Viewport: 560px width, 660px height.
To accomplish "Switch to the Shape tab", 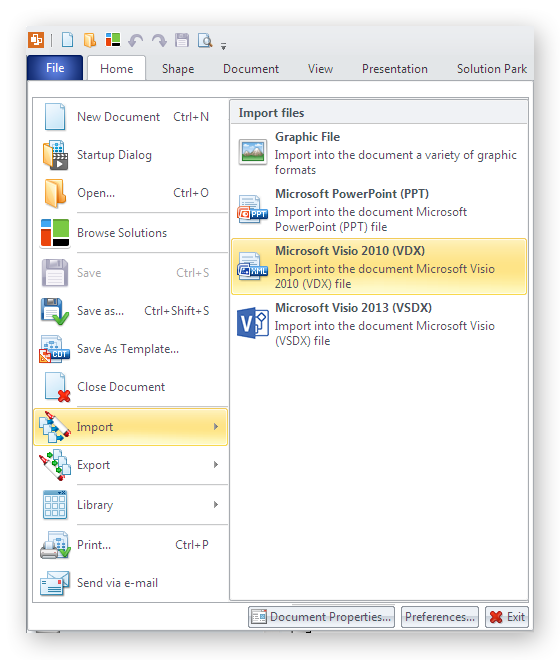I will [178, 69].
